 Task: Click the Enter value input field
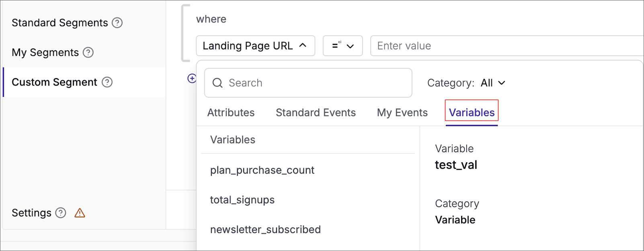point(507,46)
